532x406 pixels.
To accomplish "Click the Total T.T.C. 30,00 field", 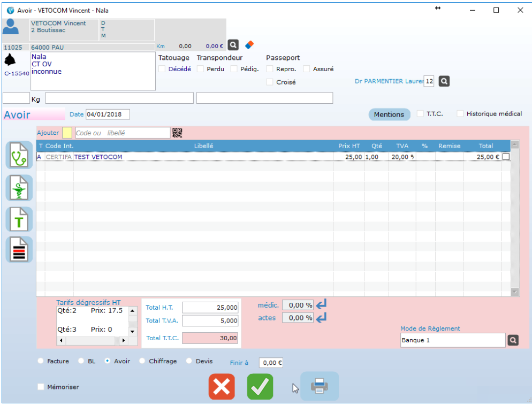I will point(210,338).
